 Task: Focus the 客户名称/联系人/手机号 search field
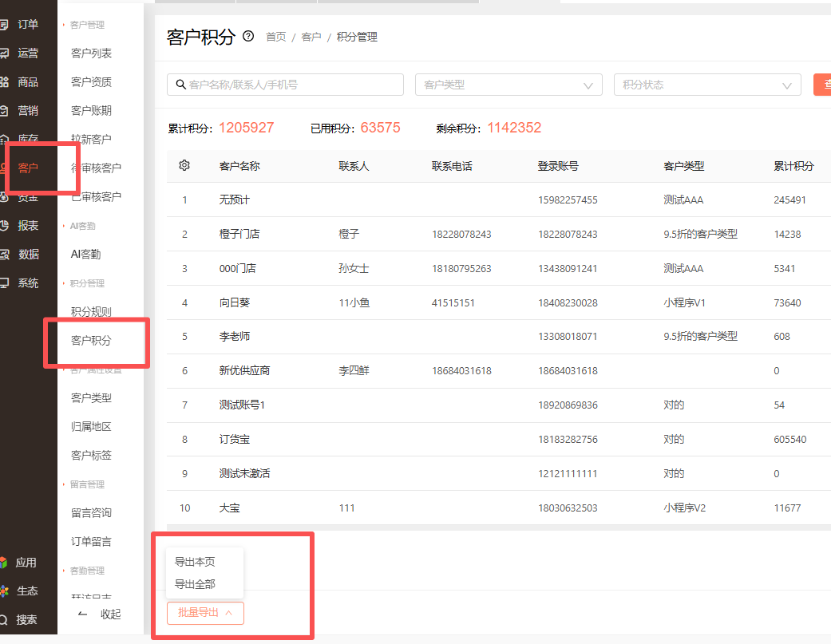click(285, 85)
